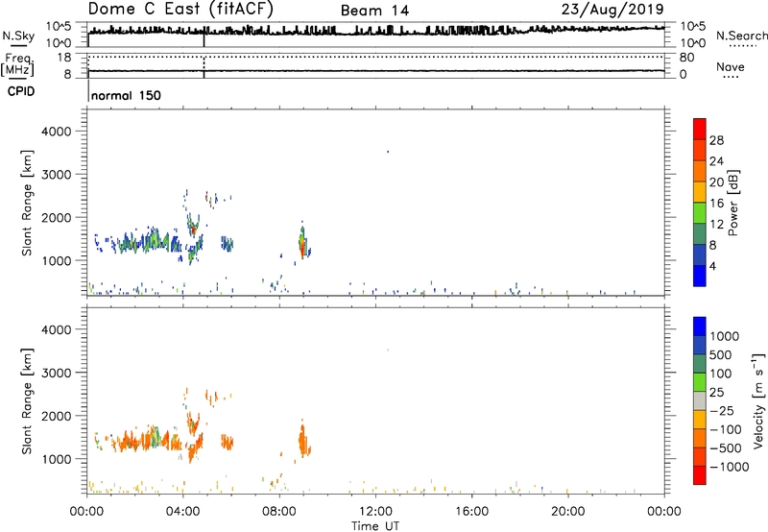Click the "Freq. [MHz]" axis label
768x532 pixels.
18,65
